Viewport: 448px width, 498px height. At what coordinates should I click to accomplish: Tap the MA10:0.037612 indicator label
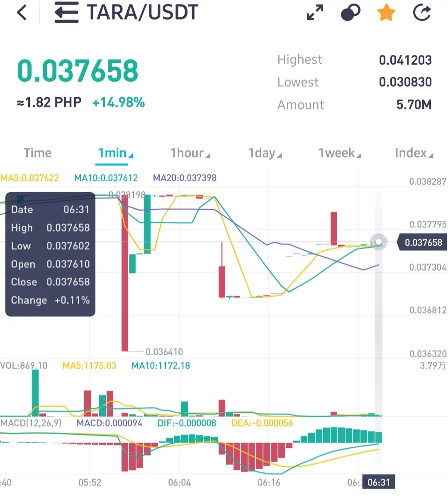coord(106,178)
